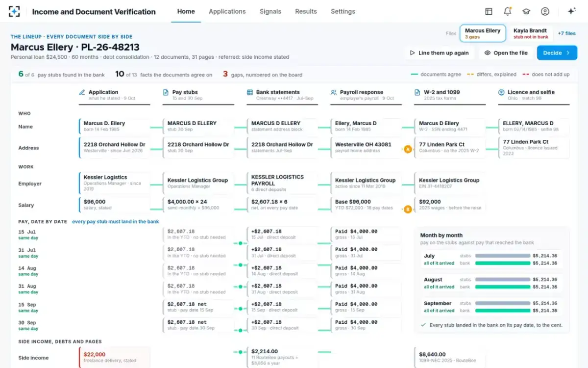Image resolution: width=588 pixels, height=368 pixels.
Task: Click Line them up again button
Action: 439,53
